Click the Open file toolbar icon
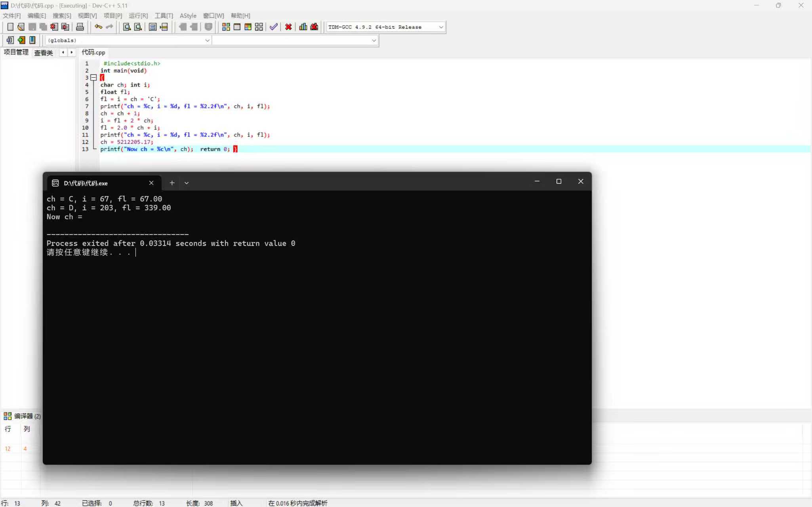 pyautogui.click(x=21, y=27)
